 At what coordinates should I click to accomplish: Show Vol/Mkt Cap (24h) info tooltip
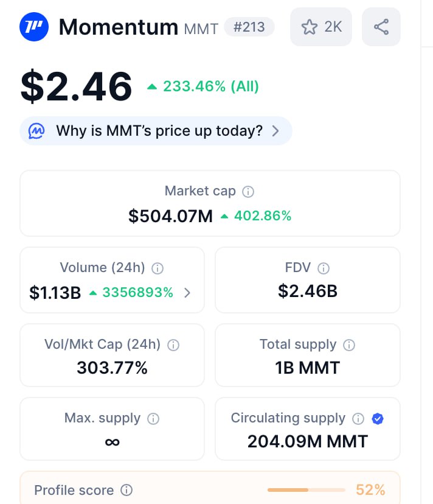173,345
